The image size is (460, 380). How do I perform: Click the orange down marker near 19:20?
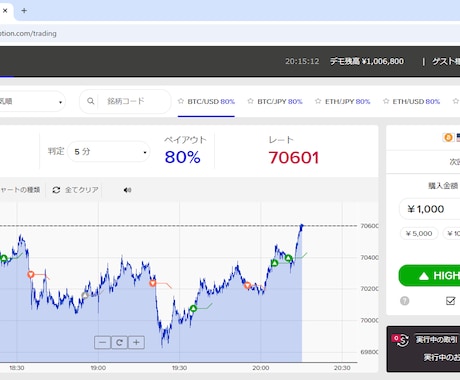[x=153, y=283]
